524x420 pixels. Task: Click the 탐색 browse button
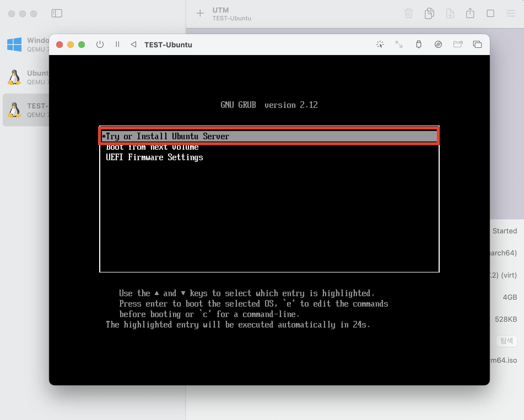[x=507, y=341]
